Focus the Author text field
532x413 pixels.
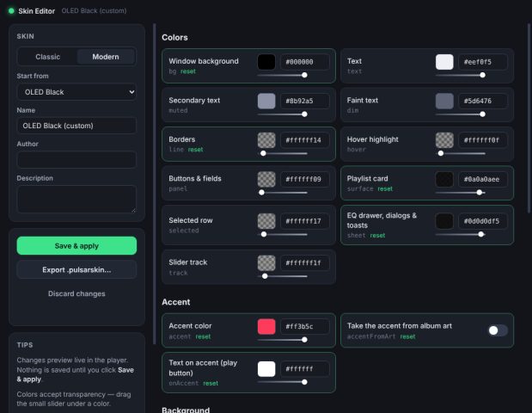(76, 160)
